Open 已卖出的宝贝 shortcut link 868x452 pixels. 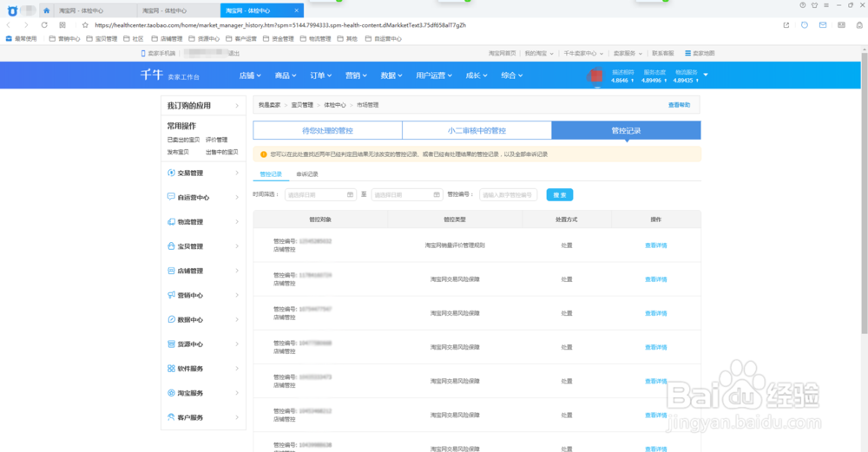click(x=183, y=140)
